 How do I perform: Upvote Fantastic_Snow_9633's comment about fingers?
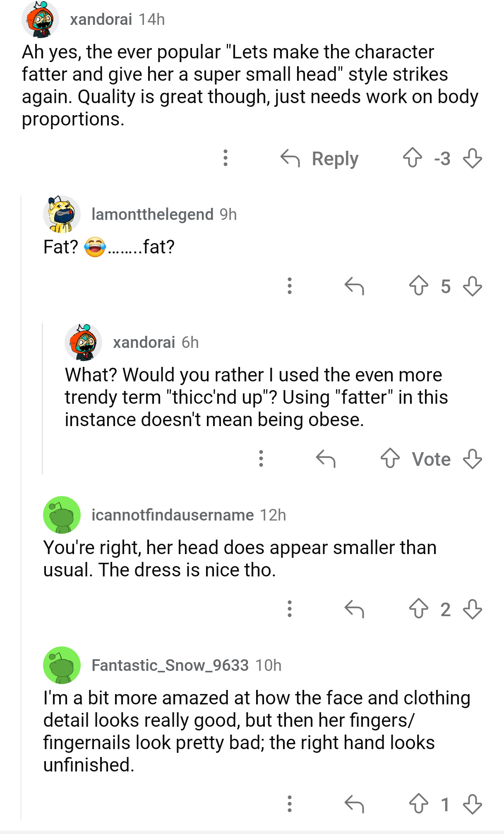coord(418,804)
